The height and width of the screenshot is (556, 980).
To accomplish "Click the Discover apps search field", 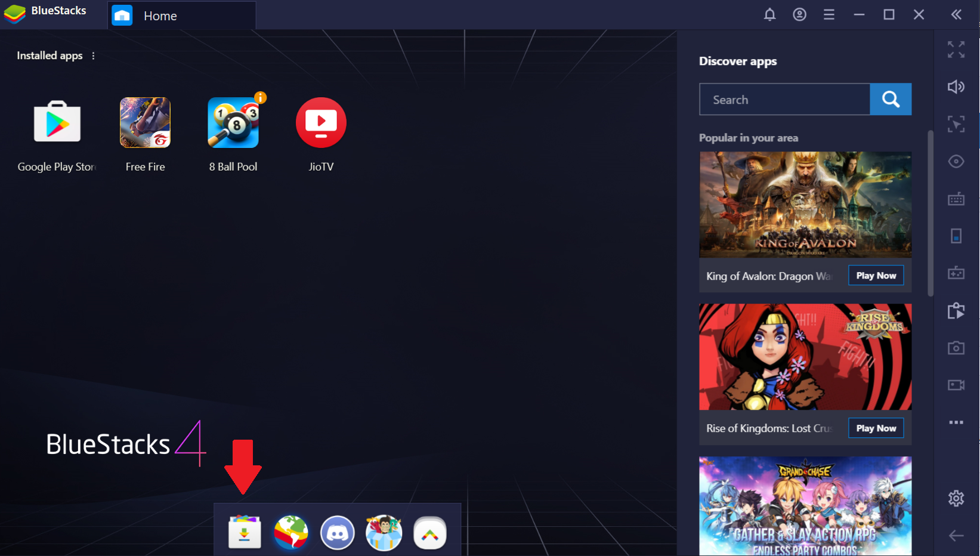I will tap(784, 99).
